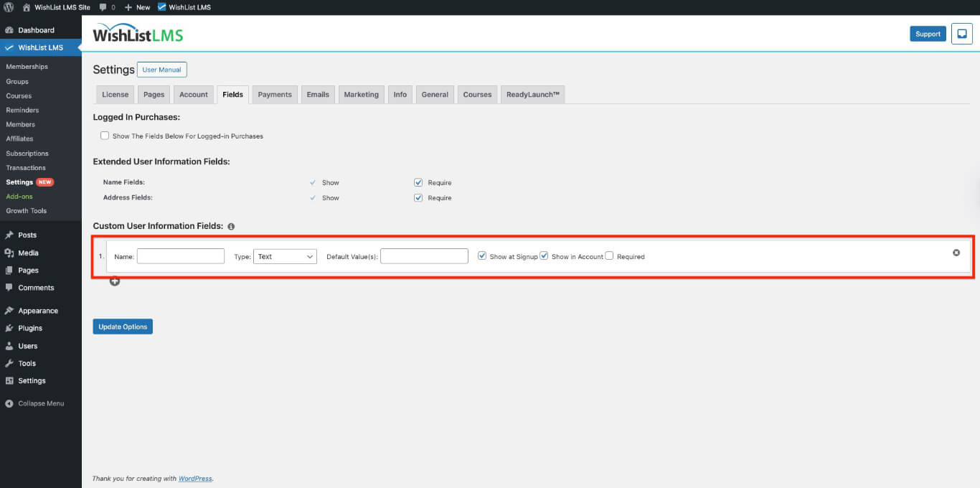The height and width of the screenshot is (488, 980).
Task: Toggle the Required checkbox for custom field
Action: click(609, 256)
